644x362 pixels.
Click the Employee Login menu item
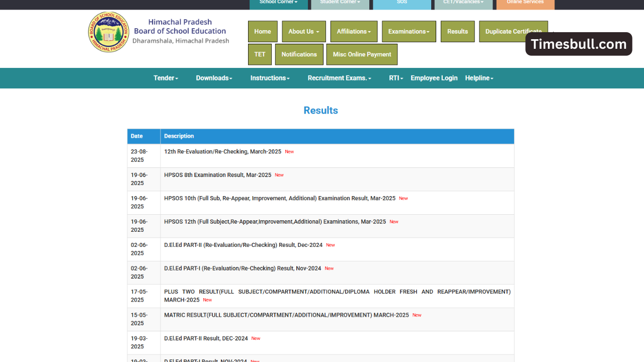point(434,78)
